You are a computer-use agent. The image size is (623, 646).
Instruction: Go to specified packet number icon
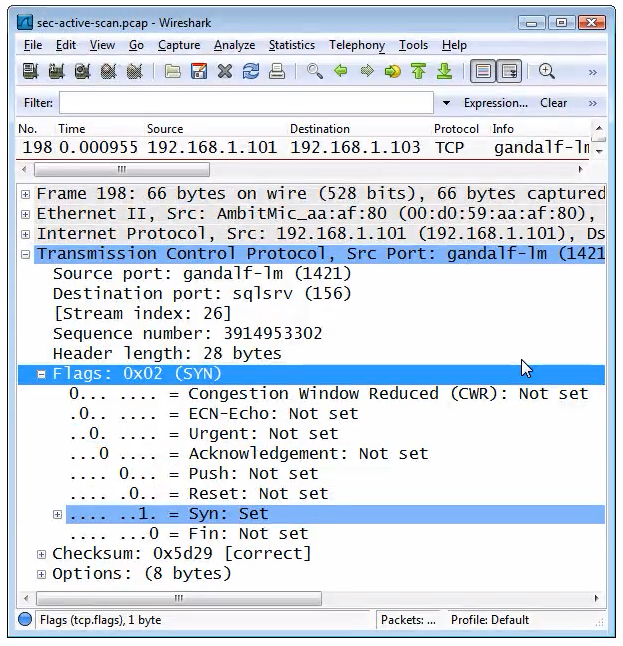coord(393,71)
